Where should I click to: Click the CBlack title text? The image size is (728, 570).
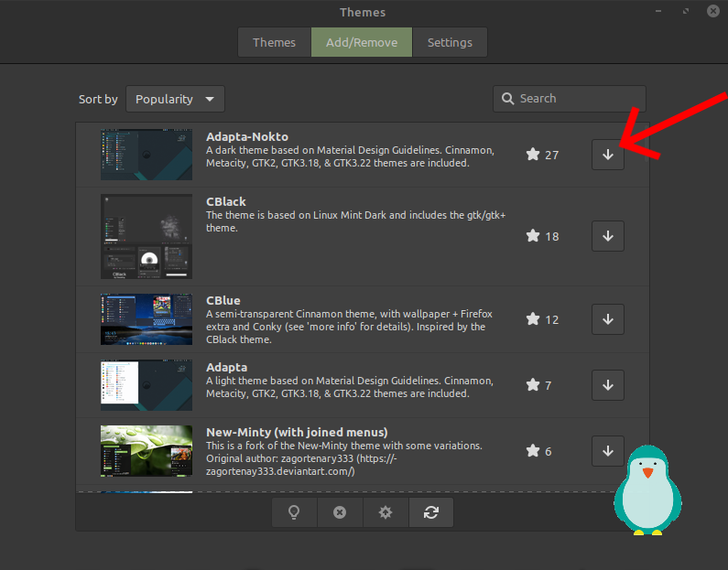(x=226, y=202)
